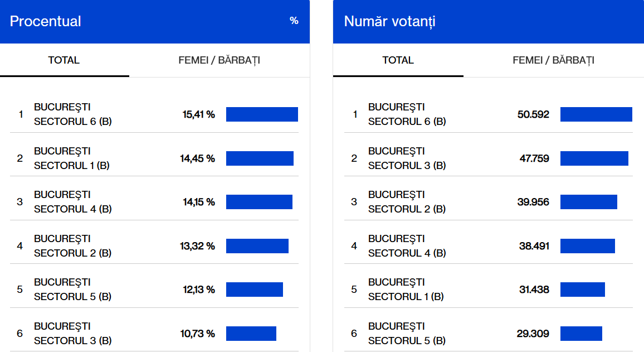The height and width of the screenshot is (352, 644).
Task: Click the blue bar beside 29.309
Action: [581, 334]
